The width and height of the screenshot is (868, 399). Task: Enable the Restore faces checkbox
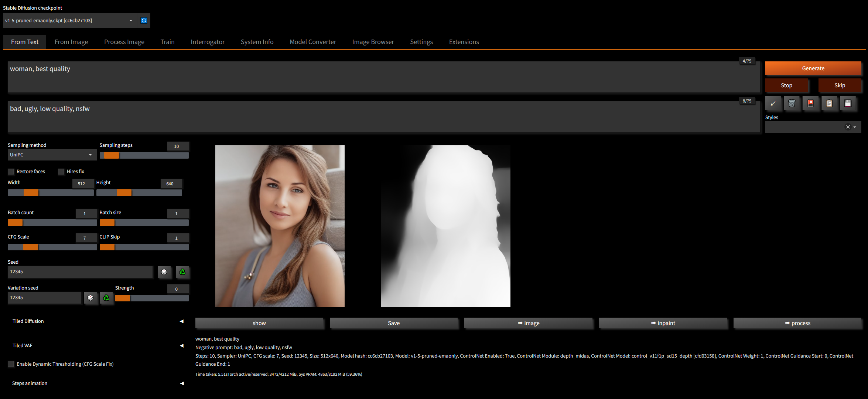tap(11, 171)
